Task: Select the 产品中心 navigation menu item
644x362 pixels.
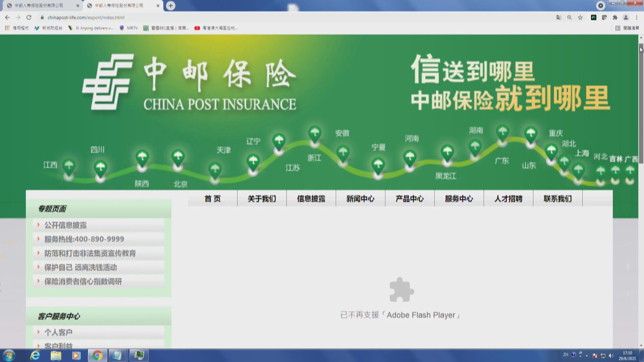Action: [410, 199]
